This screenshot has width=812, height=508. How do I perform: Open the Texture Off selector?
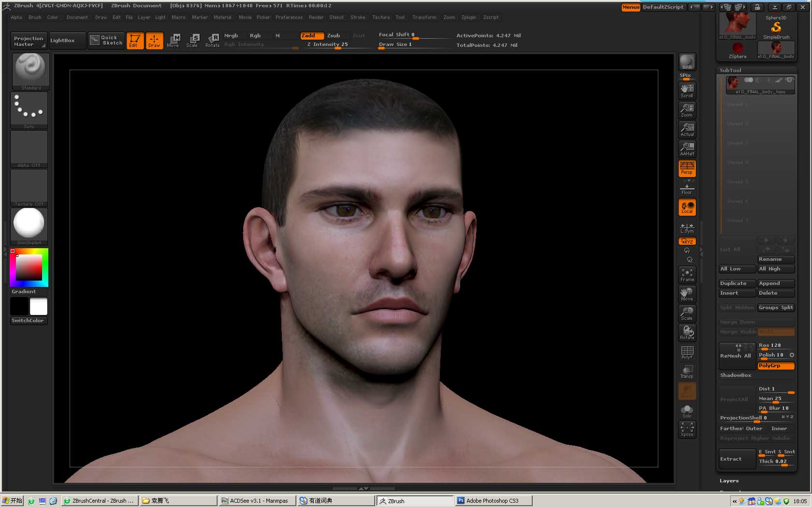[x=29, y=188]
